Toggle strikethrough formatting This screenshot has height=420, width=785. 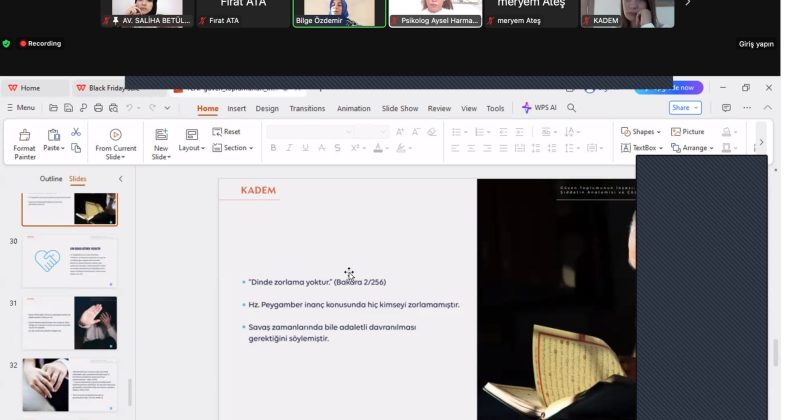pos(321,148)
